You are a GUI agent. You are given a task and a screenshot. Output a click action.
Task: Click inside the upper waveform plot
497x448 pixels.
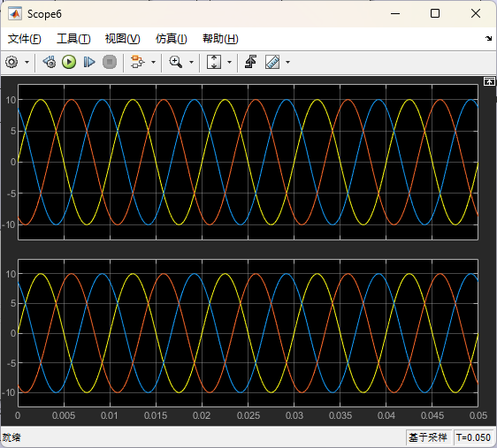tap(248, 162)
